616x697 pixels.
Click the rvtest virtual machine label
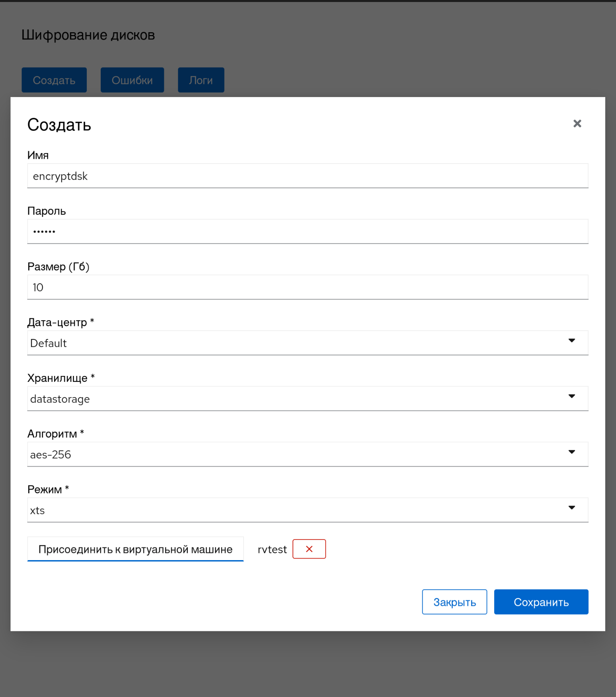(272, 549)
